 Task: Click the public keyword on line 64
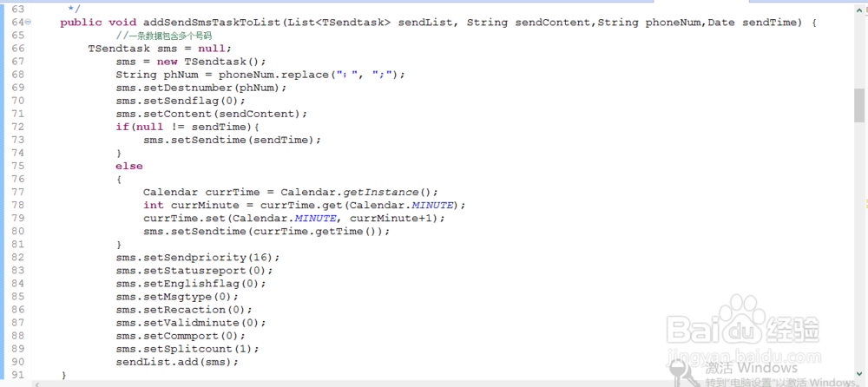coord(81,23)
